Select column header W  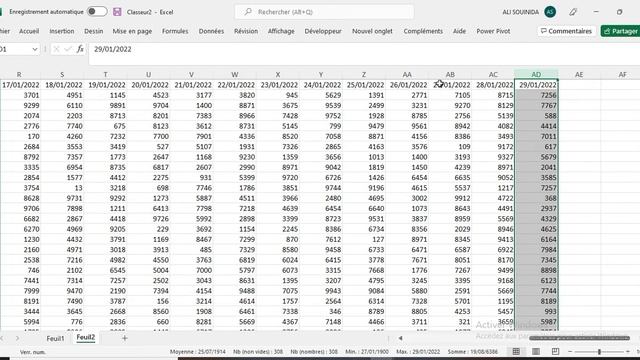click(x=235, y=74)
